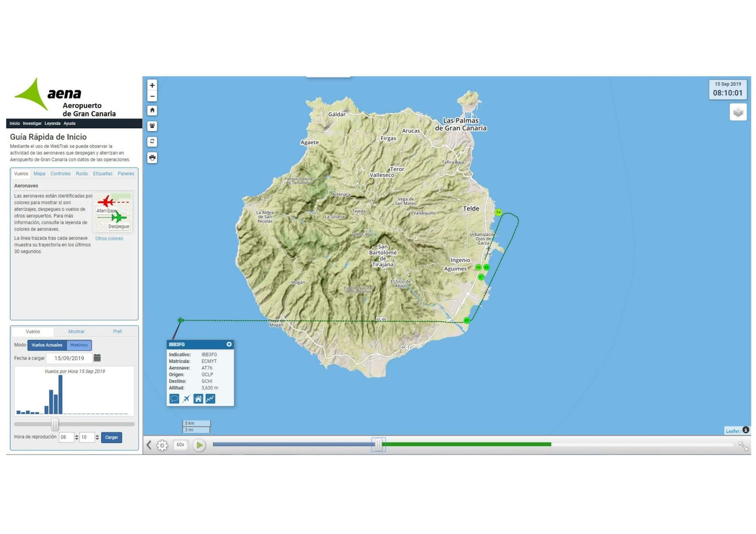Open the calendar date picker
Screen dimensions: 756x534
97,358
